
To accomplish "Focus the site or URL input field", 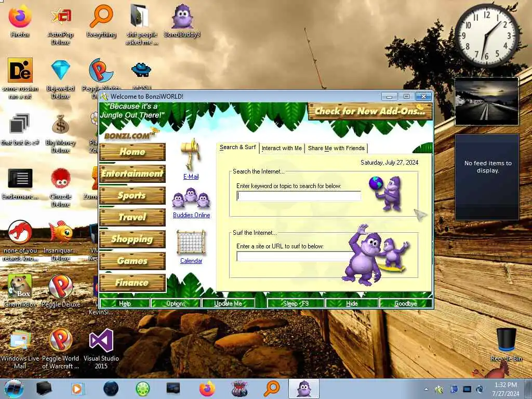I will tap(292, 257).
